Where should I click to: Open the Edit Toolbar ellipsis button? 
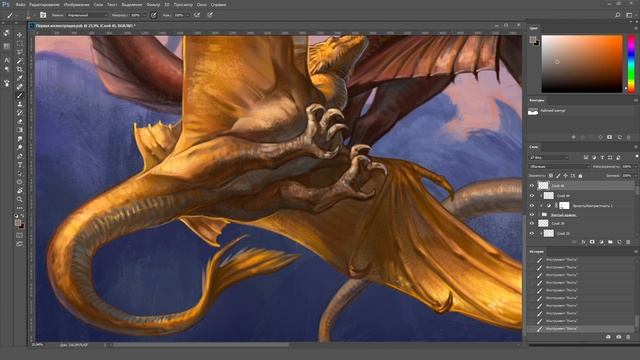(x=20, y=208)
